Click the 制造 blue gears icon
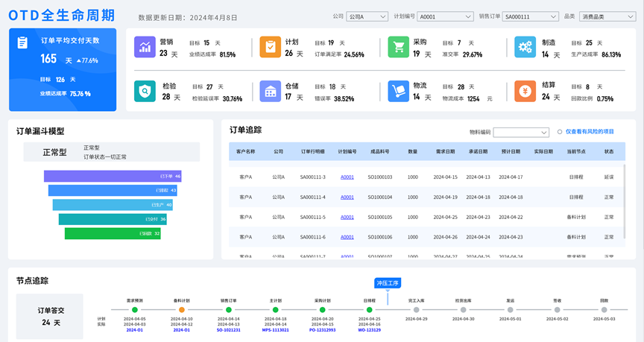The width and height of the screenshot is (644, 342). click(x=525, y=47)
